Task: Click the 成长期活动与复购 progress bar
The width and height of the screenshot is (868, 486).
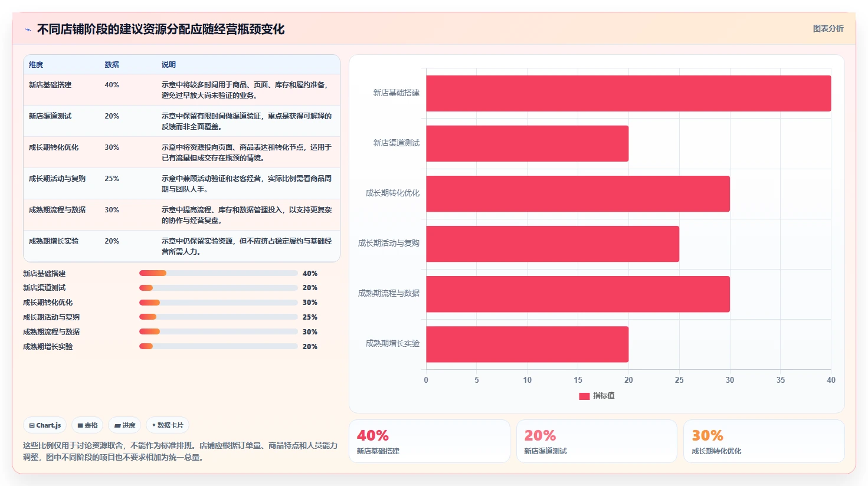Action: tap(218, 317)
